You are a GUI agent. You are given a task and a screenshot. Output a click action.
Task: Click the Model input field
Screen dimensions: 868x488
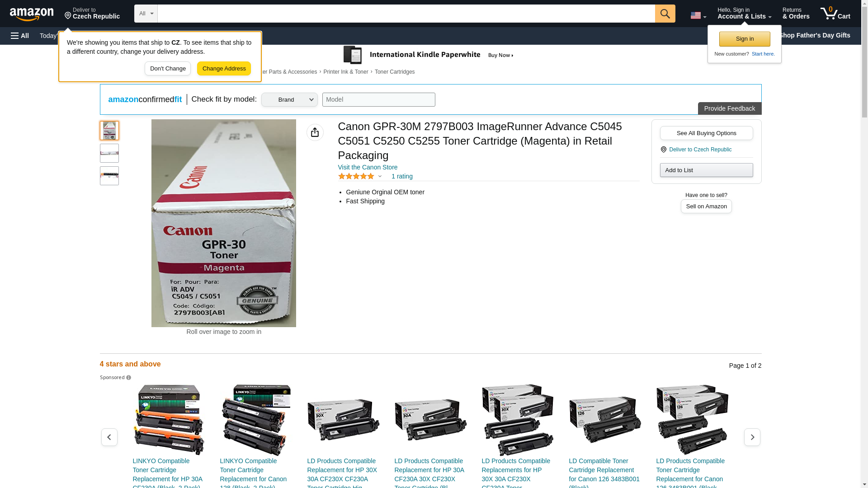378,100
